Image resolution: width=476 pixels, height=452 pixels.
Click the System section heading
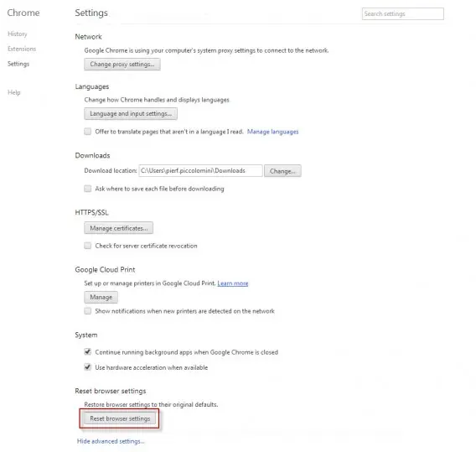pyautogui.click(x=86, y=335)
